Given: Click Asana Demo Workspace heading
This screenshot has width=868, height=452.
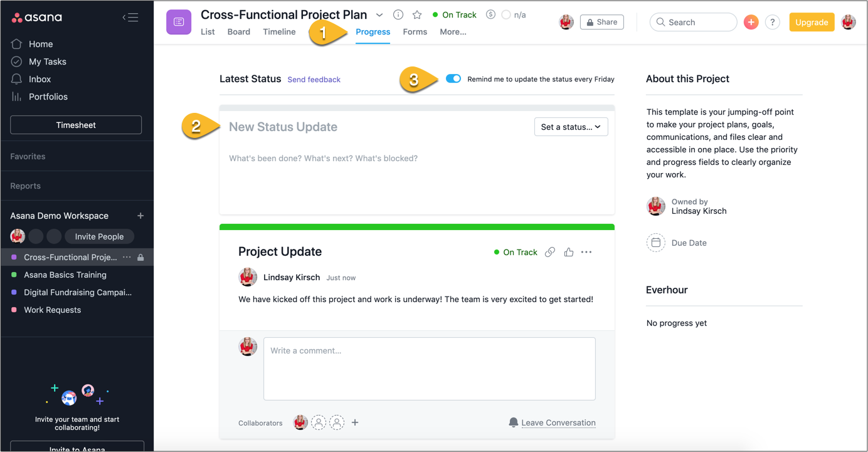Looking at the screenshot, I should point(59,216).
